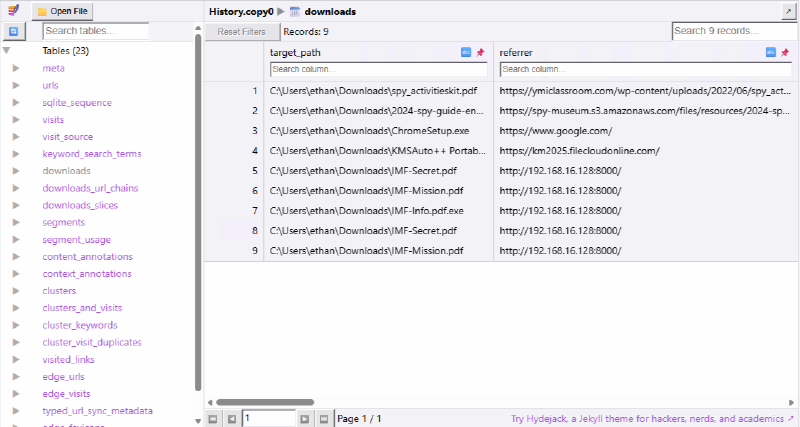800x427 pixels.
Task: Click the app logo icon at top-left
Action: click(x=13, y=10)
